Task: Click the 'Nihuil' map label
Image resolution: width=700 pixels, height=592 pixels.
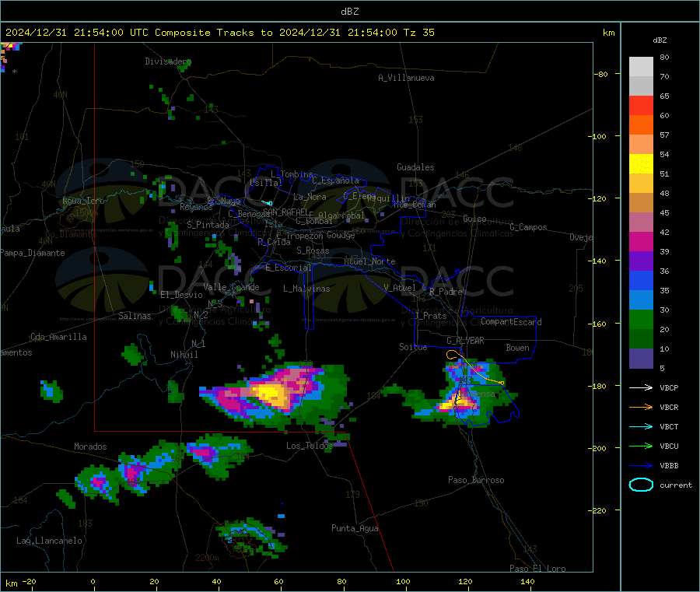Action: 184,355
